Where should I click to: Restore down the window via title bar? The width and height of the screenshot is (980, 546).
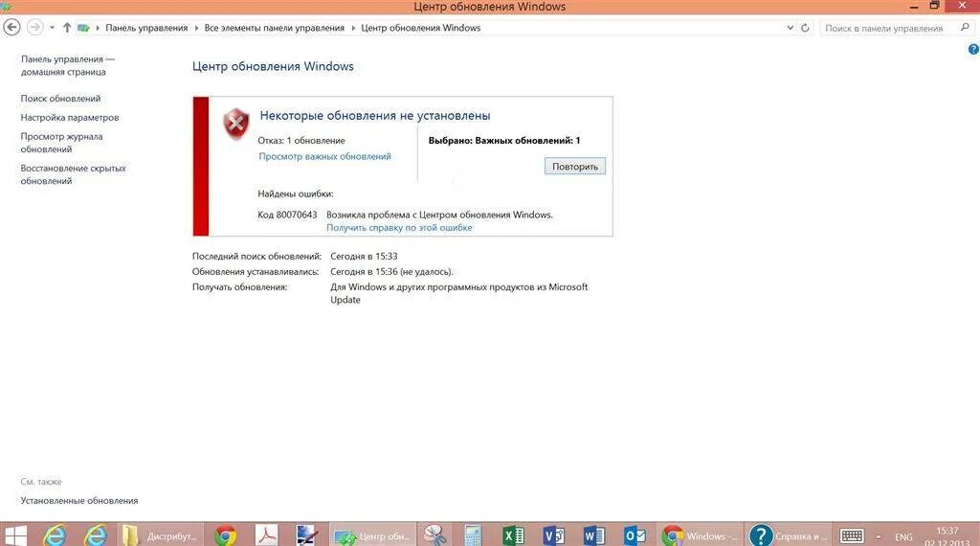[x=935, y=6]
